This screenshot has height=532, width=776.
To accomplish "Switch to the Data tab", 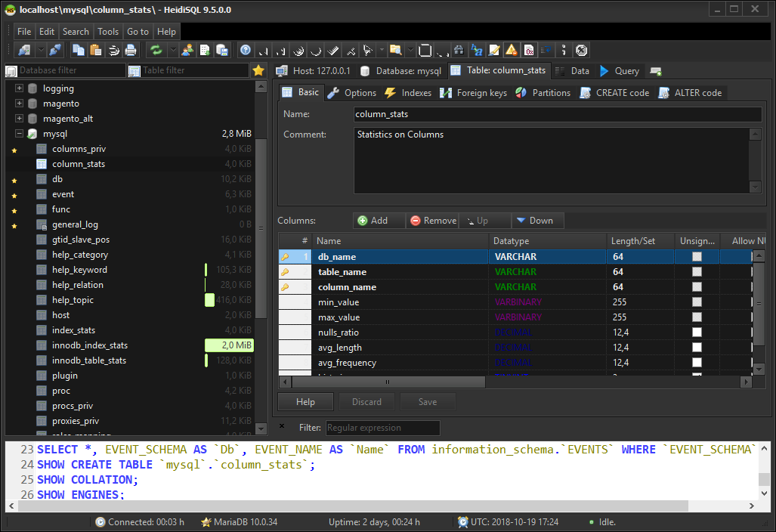I will pyautogui.click(x=573, y=71).
